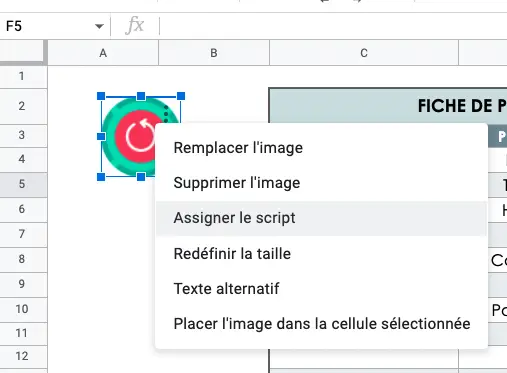Click "Remplacer l'image" in context menu
The image size is (507, 373).
click(321, 148)
